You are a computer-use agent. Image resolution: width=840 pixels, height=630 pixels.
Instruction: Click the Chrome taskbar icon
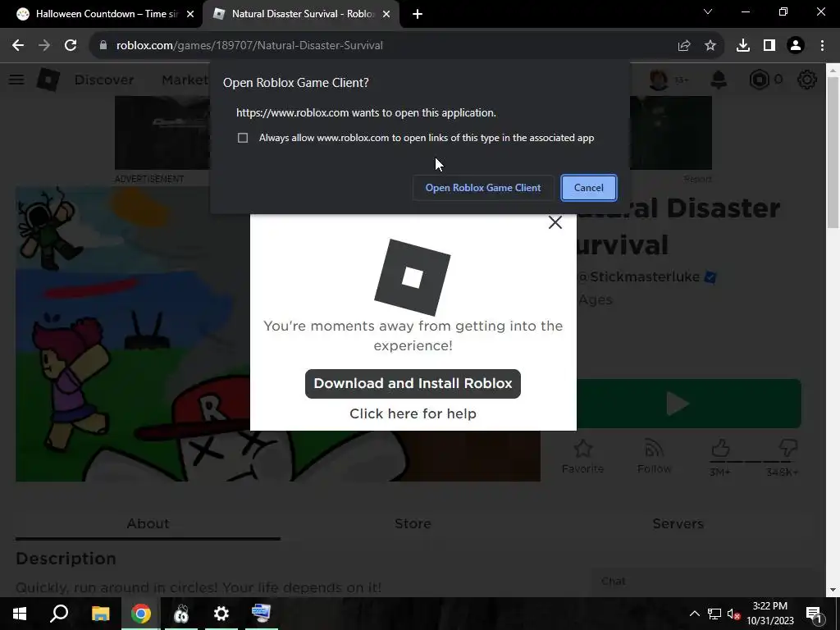141,614
